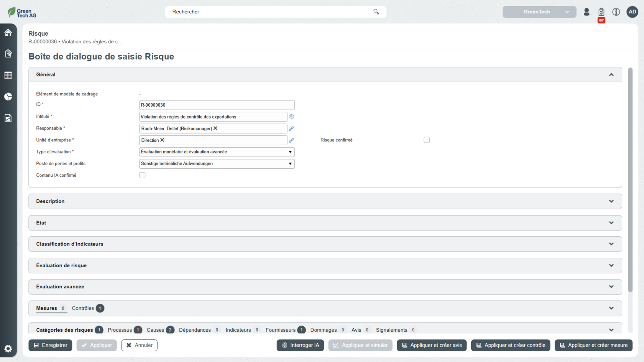Select the Causes tab
This screenshot has width=644, height=362.
point(155,330)
